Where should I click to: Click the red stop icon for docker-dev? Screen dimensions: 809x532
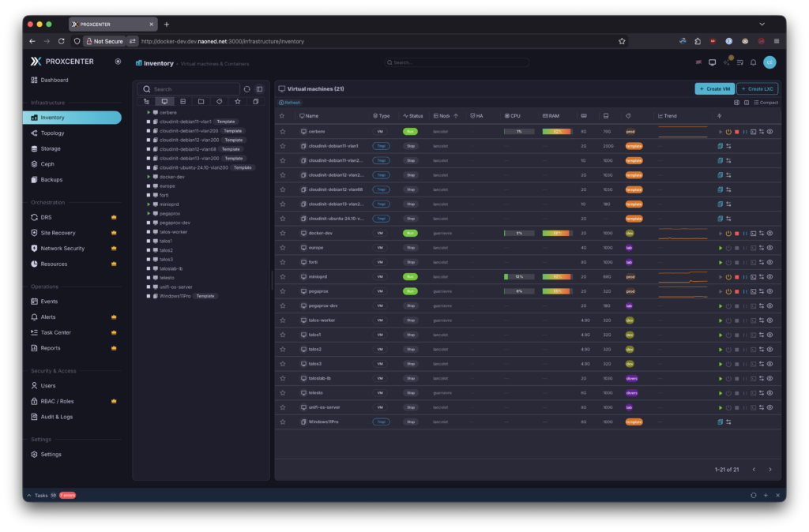(x=737, y=234)
